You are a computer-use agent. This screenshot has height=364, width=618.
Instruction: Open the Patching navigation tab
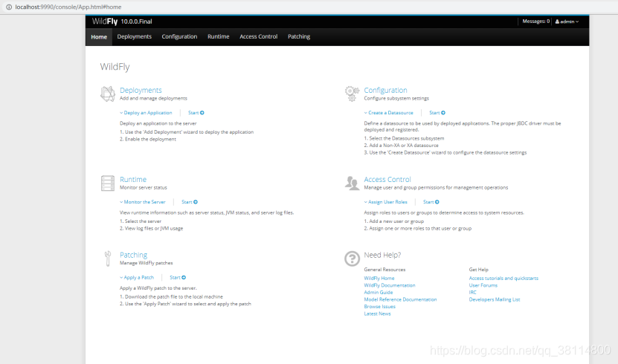(299, 36)
